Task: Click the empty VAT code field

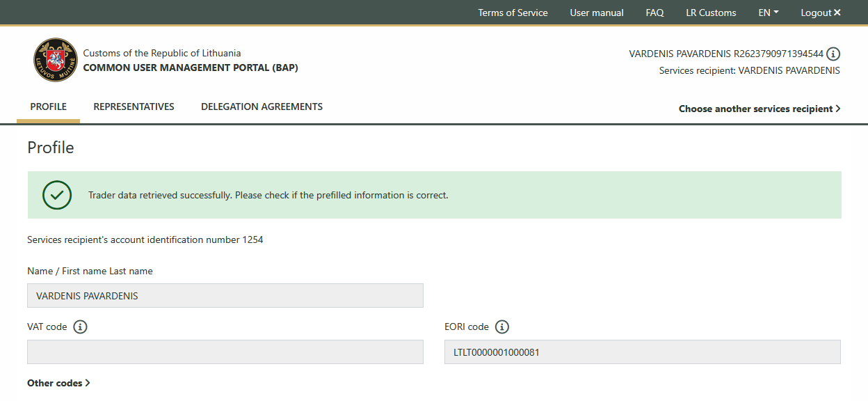Action: point(225,352)
